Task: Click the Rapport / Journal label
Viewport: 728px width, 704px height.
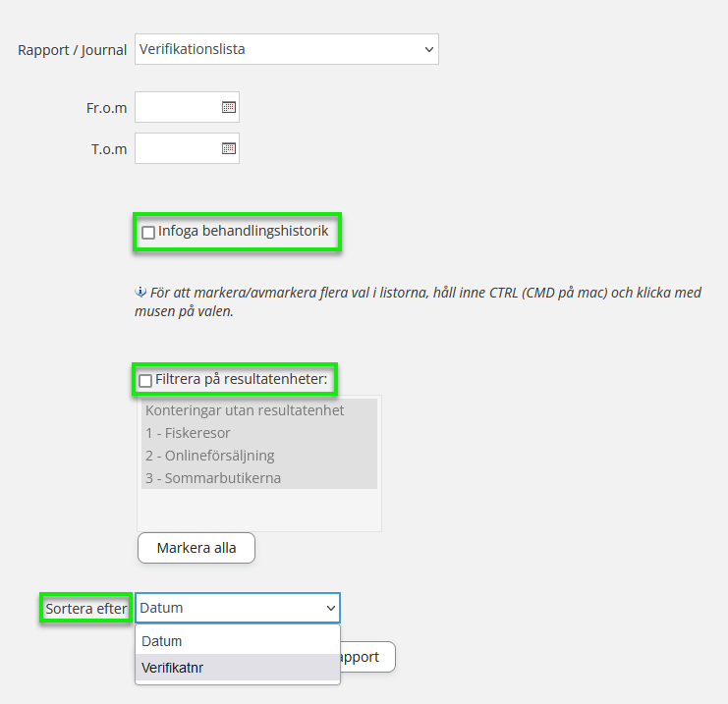Action: 72,50
